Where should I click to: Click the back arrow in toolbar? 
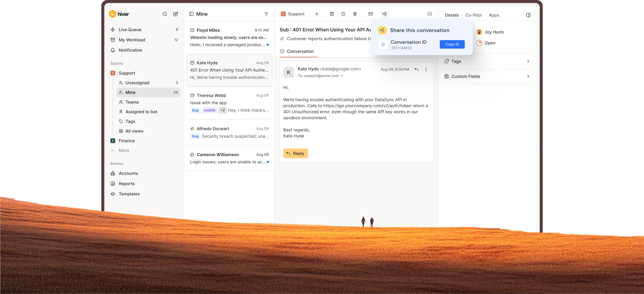coord(317,14)
